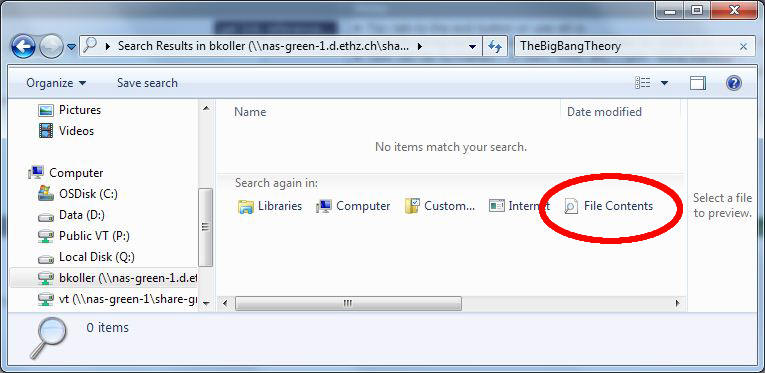Click the File Contents document icon
This screenshot has height=373, width=765.
click(570, 207)
